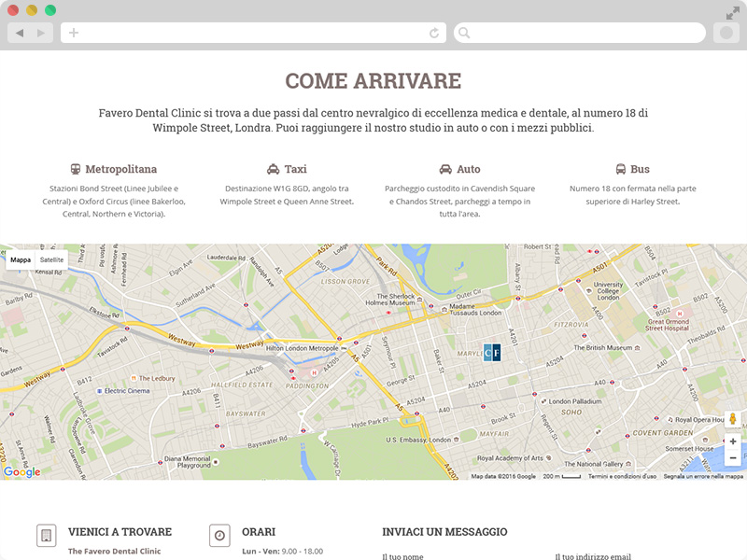Click the Metropolitana train icon
This screenshot has height=560, width=747.
(x=76, y=169)
